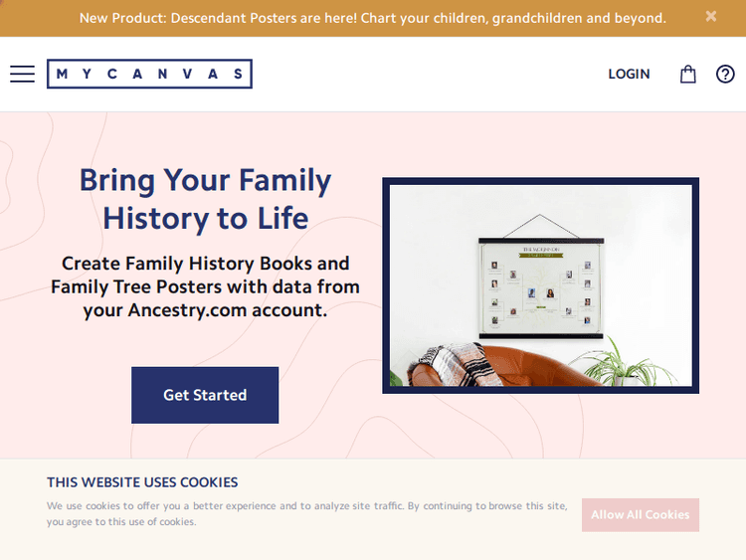The height and width of the screenshot is (560, 746).
Task: Click the THIS WEBSITE USES COOKIES title
Action: (x=142, y=482)
